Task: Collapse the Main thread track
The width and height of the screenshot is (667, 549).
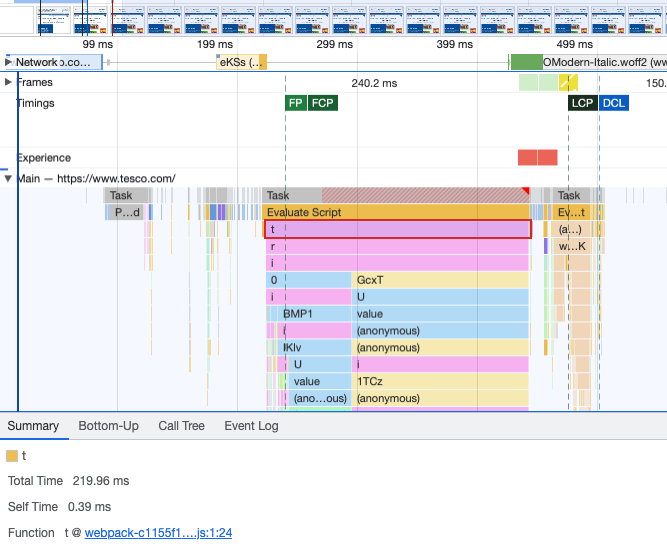Action: pyautogui.click(x=9, y=179)
